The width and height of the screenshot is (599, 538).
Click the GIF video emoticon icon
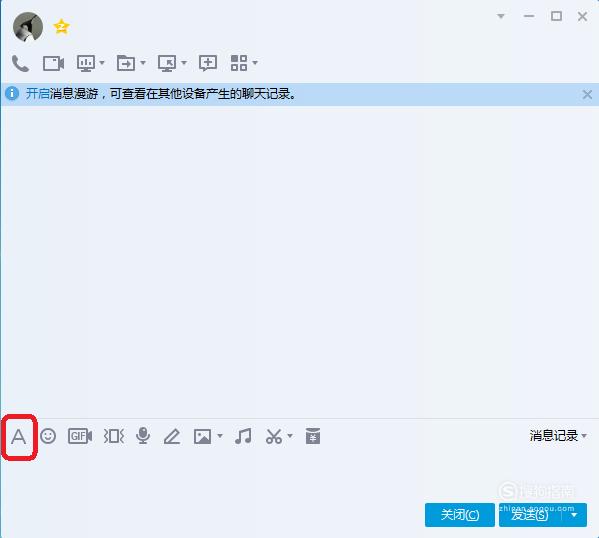(x=80, y=436)
